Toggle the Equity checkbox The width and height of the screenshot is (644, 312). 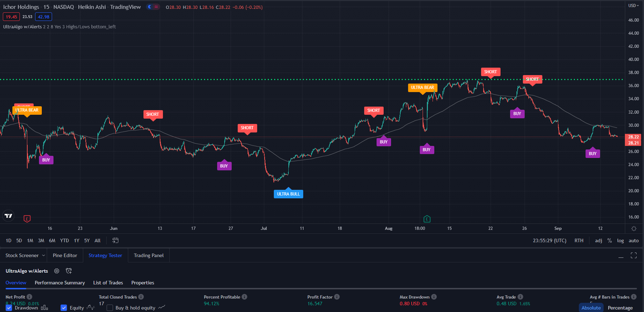[x=64, y=308]
